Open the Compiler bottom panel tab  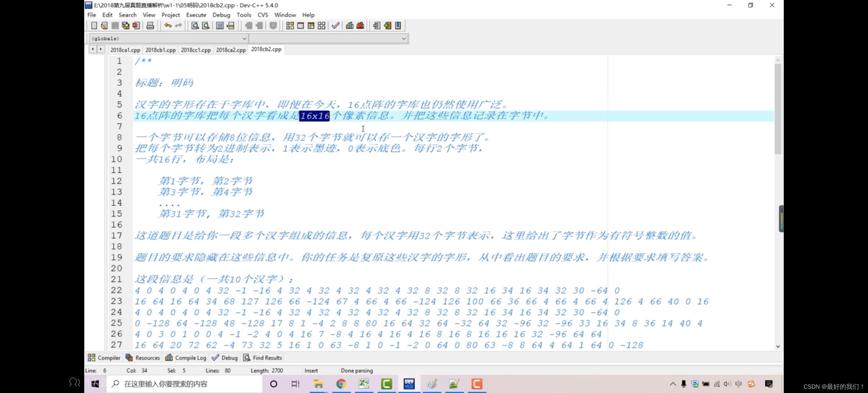(104, 358)
